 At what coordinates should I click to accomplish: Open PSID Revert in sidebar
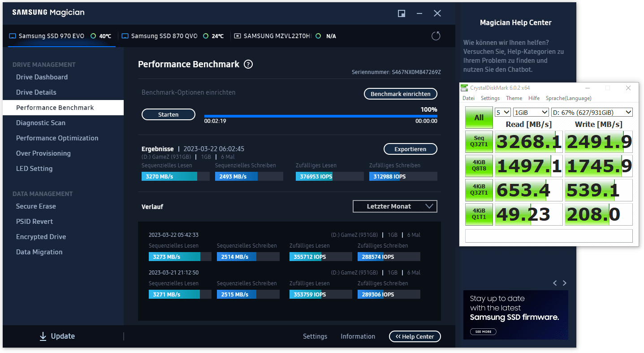pyautogui.click(x=35, y=222)
